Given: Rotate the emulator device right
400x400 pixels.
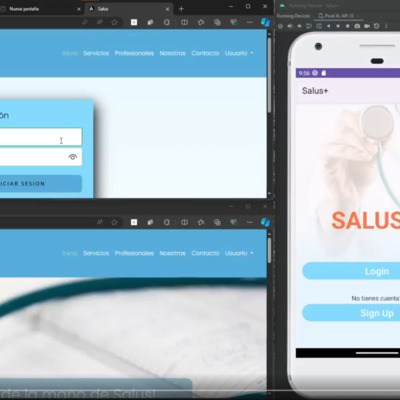Looking at the screenshot, I should coord(319,26).
